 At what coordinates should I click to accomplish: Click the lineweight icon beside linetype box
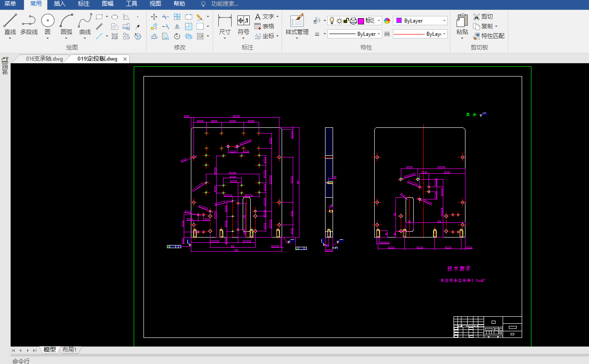coord(387,34)
